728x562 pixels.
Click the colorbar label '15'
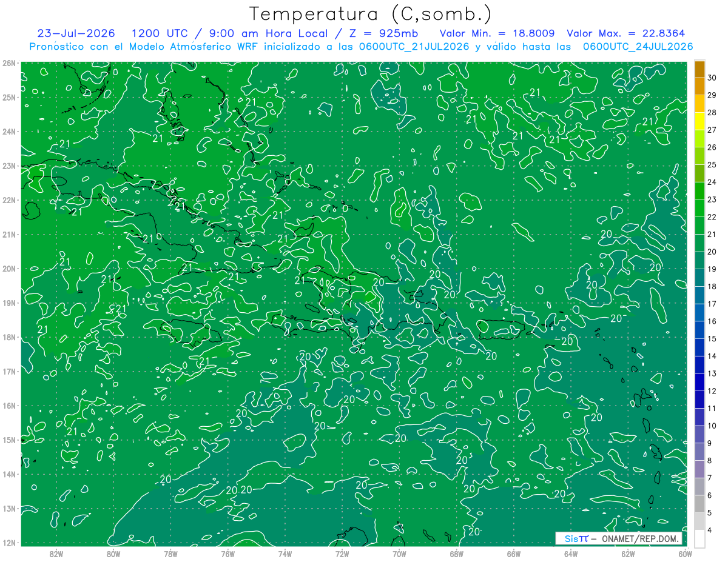712,338
